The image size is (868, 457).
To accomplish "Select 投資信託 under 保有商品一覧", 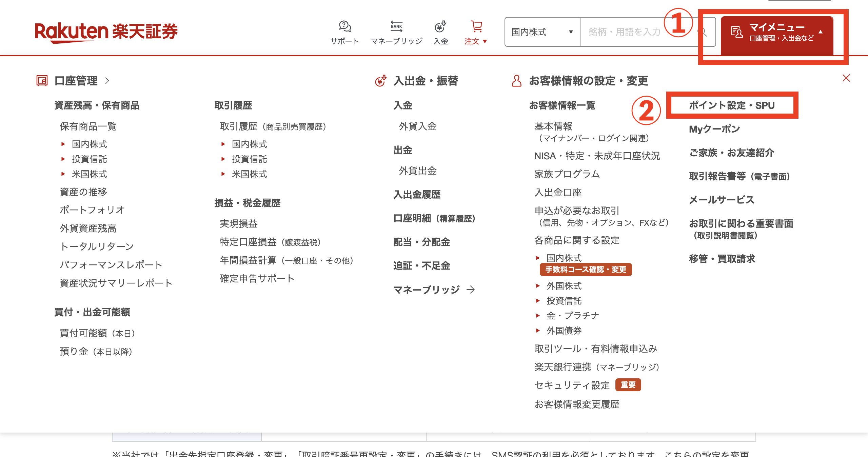I will (90, 159).
